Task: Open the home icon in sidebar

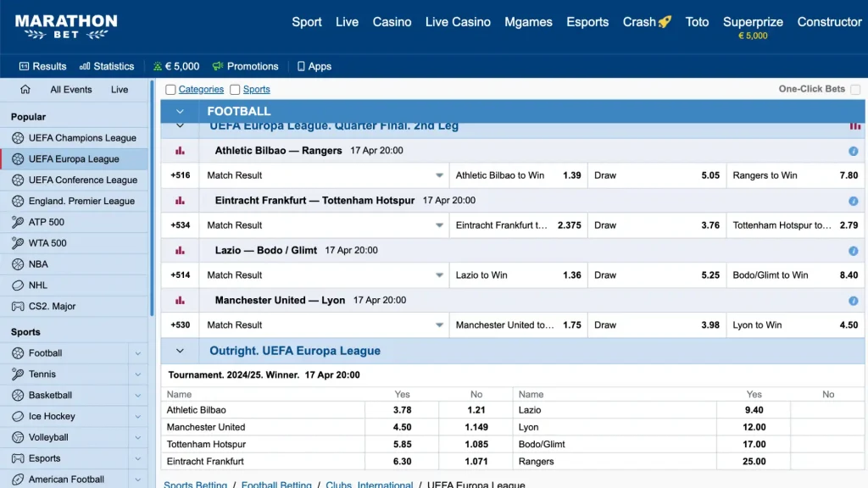Action: point(25,89)
